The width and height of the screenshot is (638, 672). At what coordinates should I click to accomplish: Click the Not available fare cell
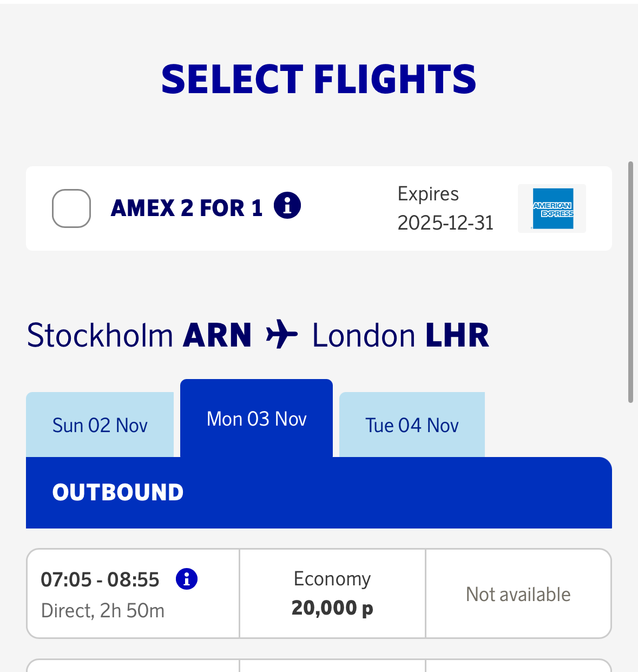click(518, 594)
